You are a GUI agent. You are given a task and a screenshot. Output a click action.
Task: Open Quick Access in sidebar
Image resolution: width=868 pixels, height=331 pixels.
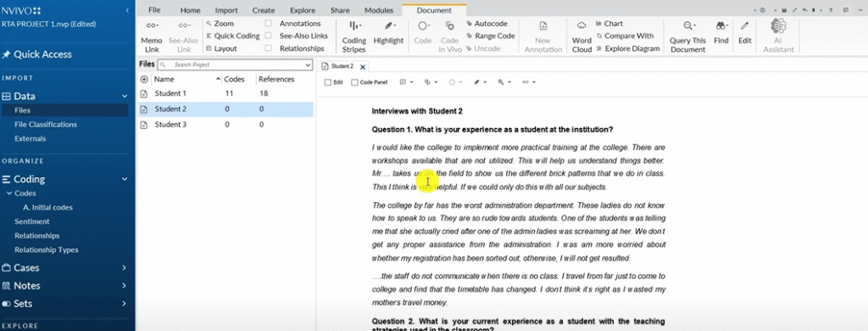coord(37,54)
